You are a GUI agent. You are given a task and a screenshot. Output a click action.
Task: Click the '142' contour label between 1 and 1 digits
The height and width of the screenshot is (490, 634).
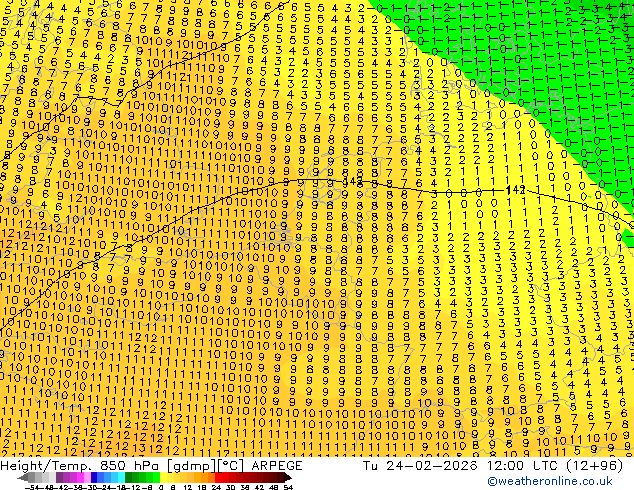pyautogui.click(x=515, y=189)
